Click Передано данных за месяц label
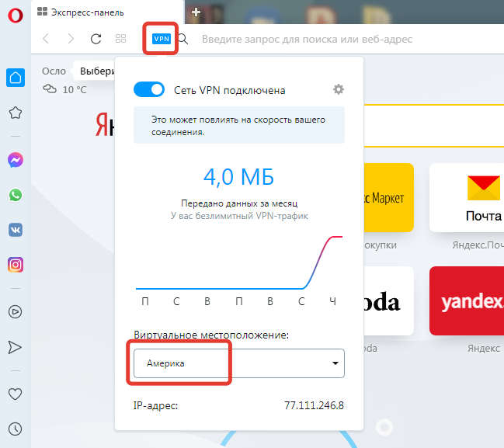Image resolution: width=504 pixels, height=448 pixels. 239,203
